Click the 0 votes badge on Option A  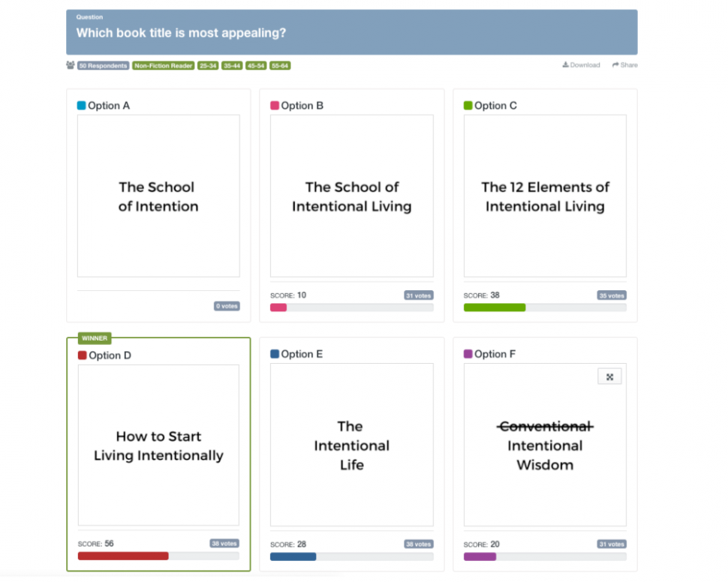(x=227, y=306)
